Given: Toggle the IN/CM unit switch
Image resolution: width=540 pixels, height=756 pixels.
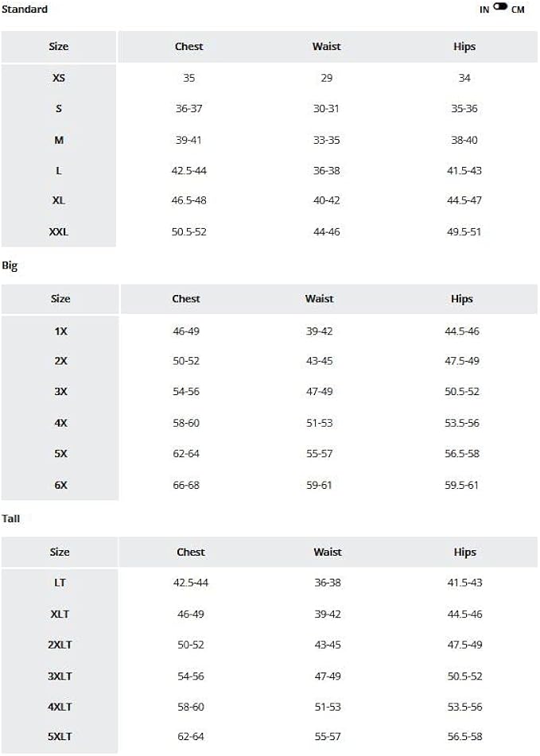Looking at the screenshot, I should point(500,7).
